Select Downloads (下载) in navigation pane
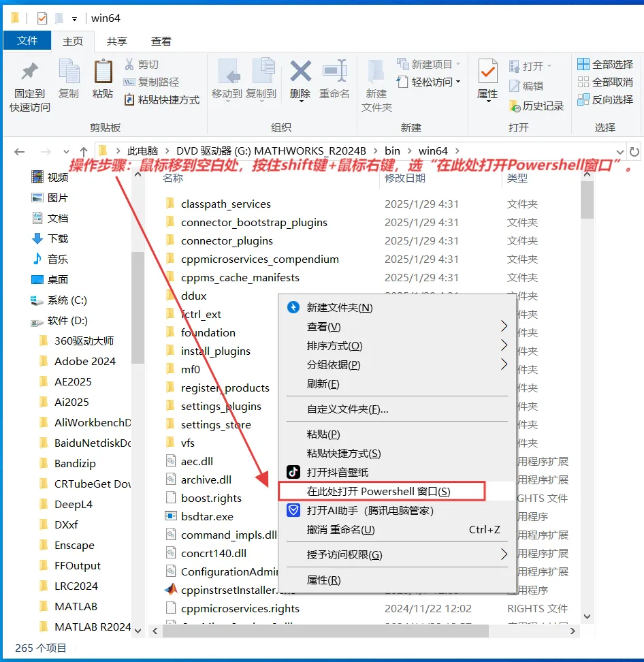This screenshot has width=644, height=662. tap(58, 238)
